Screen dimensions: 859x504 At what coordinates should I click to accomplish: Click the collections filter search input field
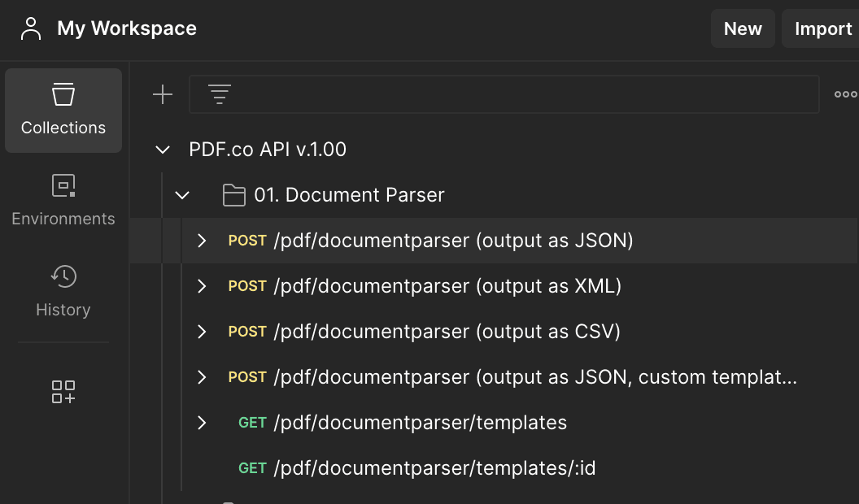pyautogui.click(x=521, y=95)
